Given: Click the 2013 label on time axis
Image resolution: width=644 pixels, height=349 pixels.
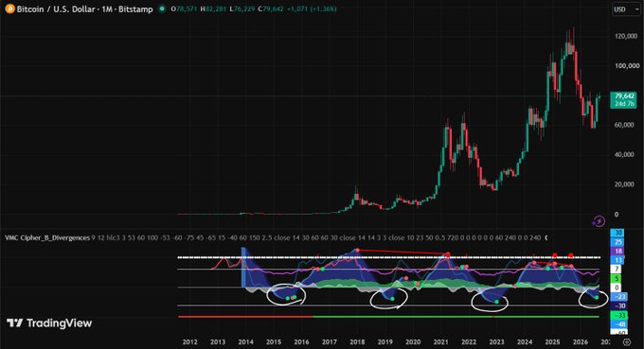Looking at the screenshot, I should pos(218,341).
